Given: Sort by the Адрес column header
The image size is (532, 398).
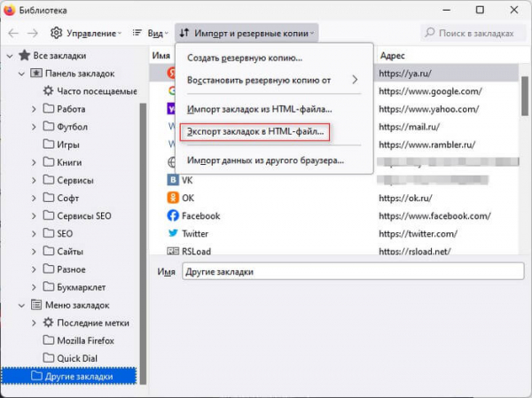Looking at the screenshot, I should click(x=392, y=56).
